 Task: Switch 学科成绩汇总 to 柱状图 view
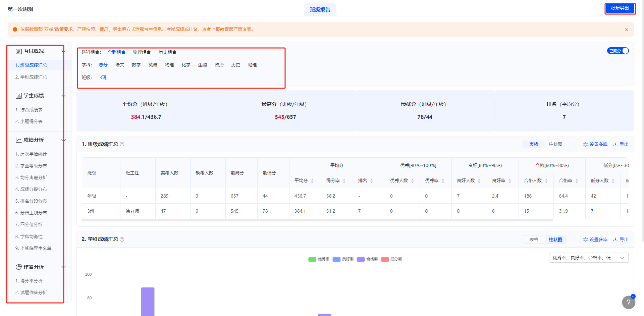pyautogui.click(x=555, y=240)
